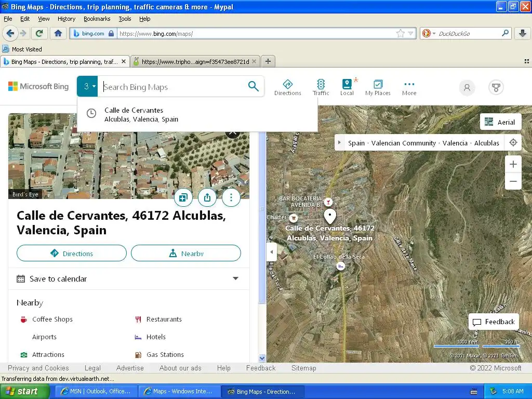
Task: Open the History menu
Action: tap(66, 19)
